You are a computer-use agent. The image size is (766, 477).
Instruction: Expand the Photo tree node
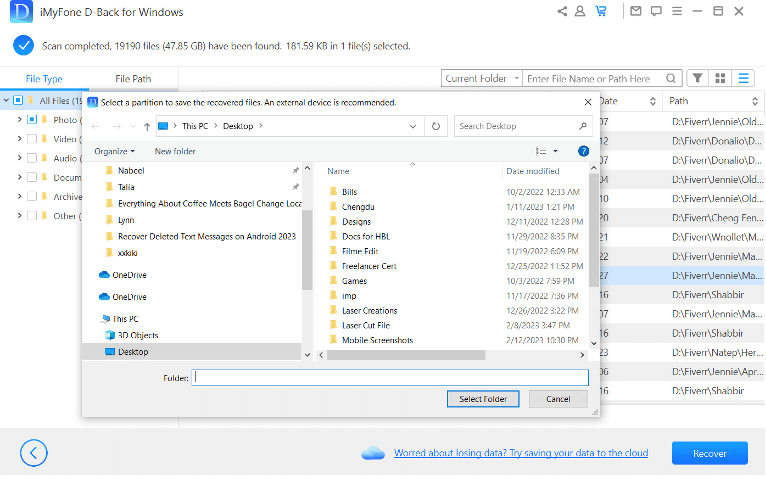tap(20, 119)
